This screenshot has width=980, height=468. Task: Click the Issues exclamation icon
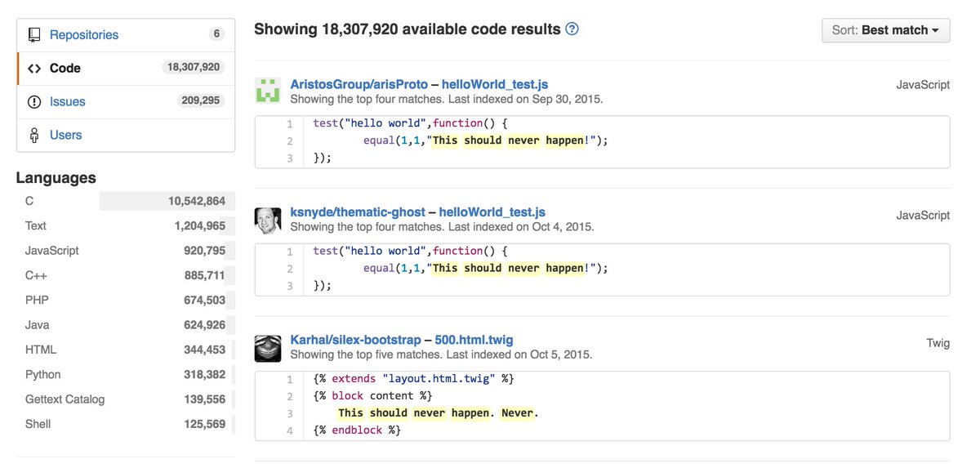pos(34,102)
